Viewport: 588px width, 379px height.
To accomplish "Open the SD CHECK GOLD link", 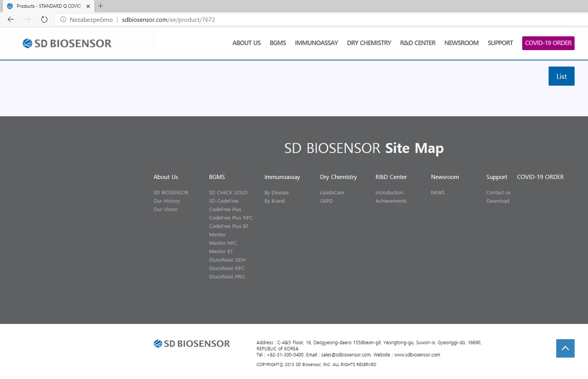I will tap(228, 192).
